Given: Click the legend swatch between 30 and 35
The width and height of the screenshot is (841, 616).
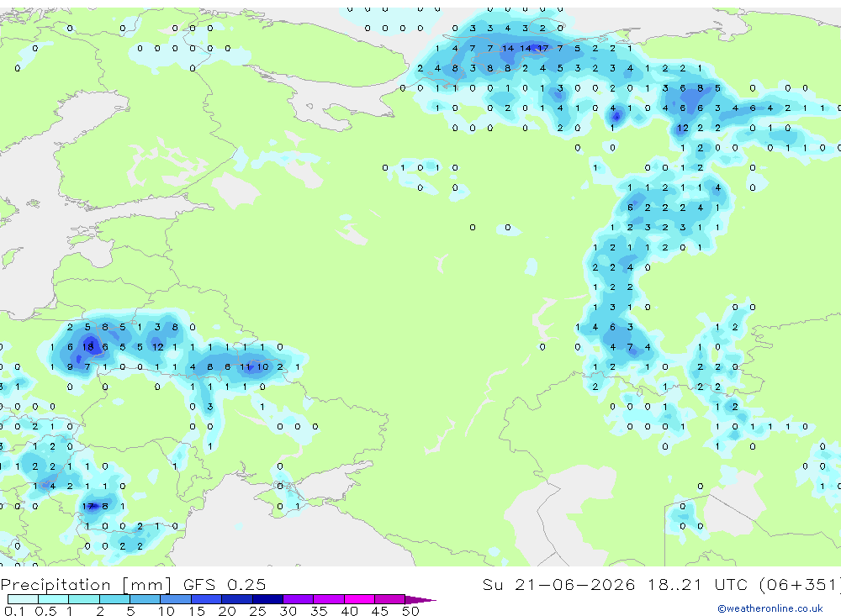Looking at the screenshot, I should point(299,599).
